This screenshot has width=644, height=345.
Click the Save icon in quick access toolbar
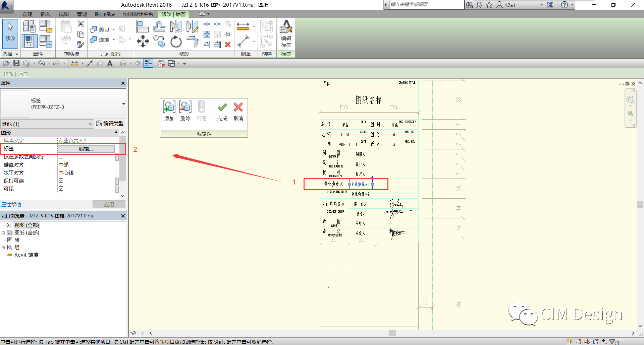16,63
